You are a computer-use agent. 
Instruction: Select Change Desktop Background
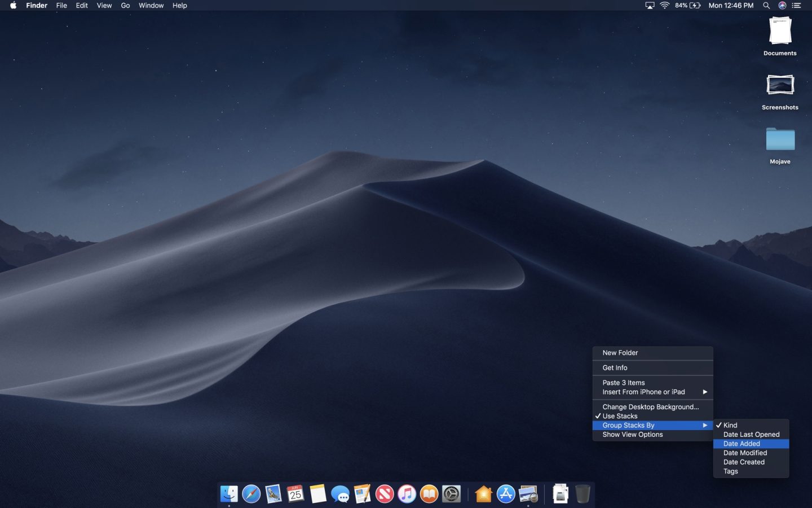650,406
